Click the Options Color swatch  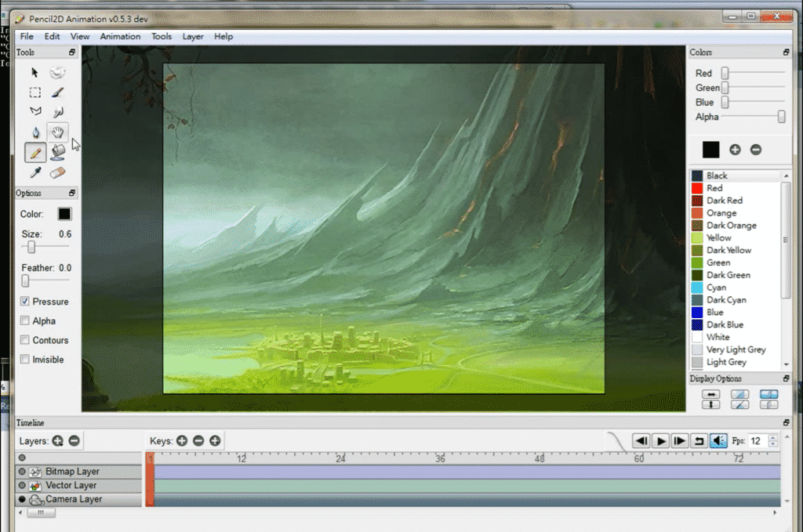[64, 214]
